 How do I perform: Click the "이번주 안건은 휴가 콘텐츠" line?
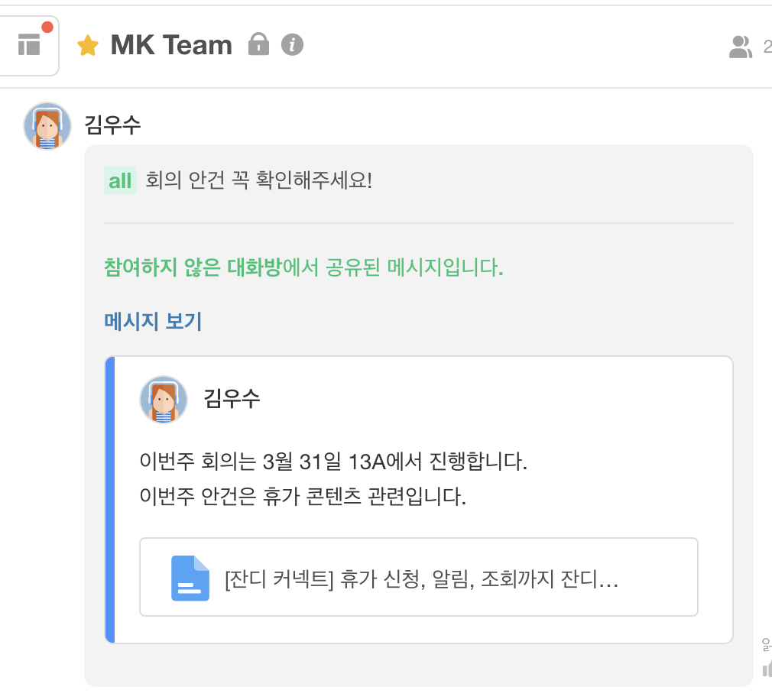pos(303,497)
